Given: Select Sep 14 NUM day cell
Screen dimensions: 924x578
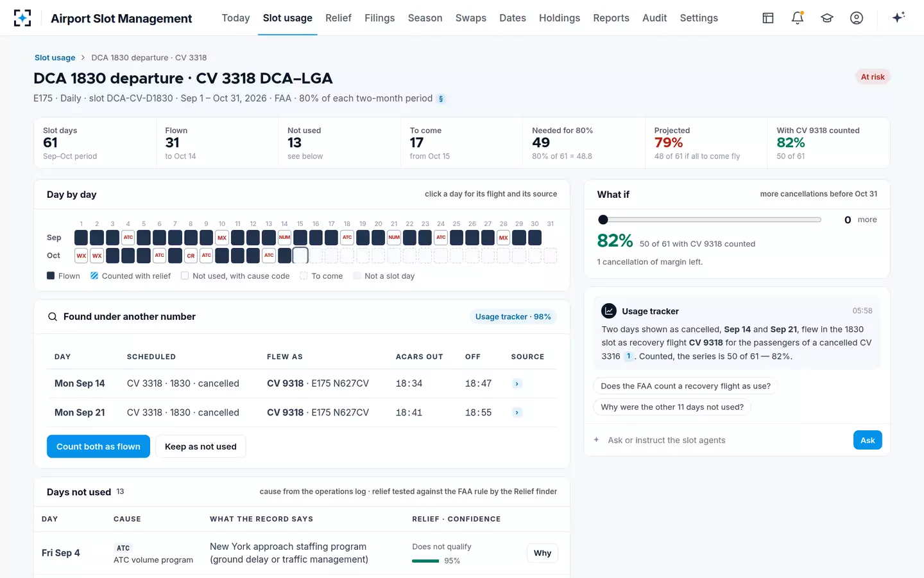Looking at the screenshot, I should (284, 238).
